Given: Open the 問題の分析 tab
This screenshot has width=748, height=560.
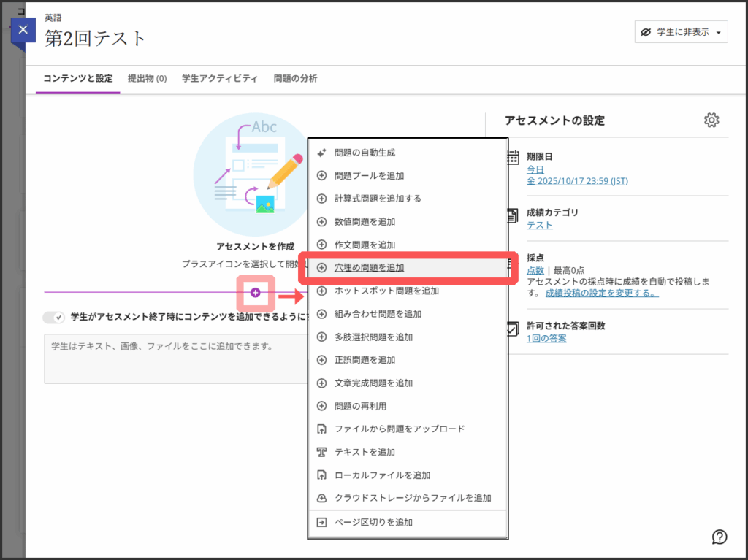Looking at the screenshot, I should 295,79.
